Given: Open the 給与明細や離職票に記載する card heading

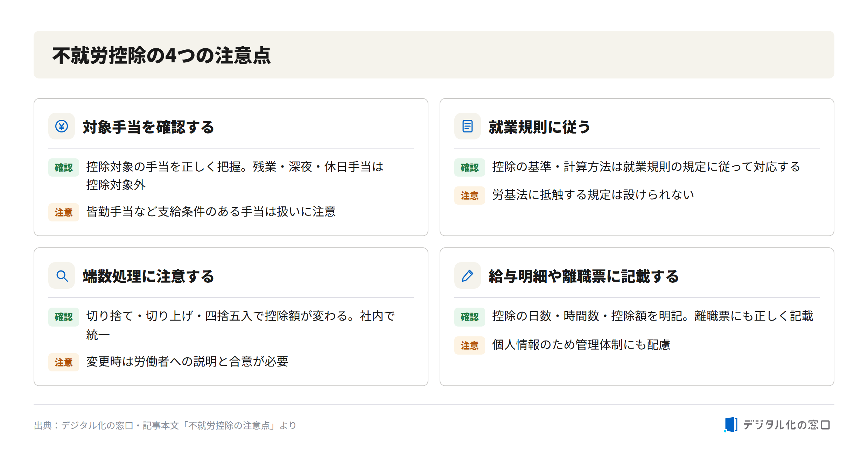Looking at the screenshot, I should (x=584, y=276).
